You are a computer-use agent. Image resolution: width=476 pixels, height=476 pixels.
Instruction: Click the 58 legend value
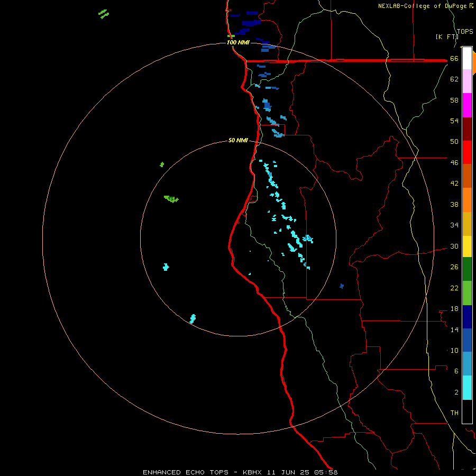coord(454,100)
